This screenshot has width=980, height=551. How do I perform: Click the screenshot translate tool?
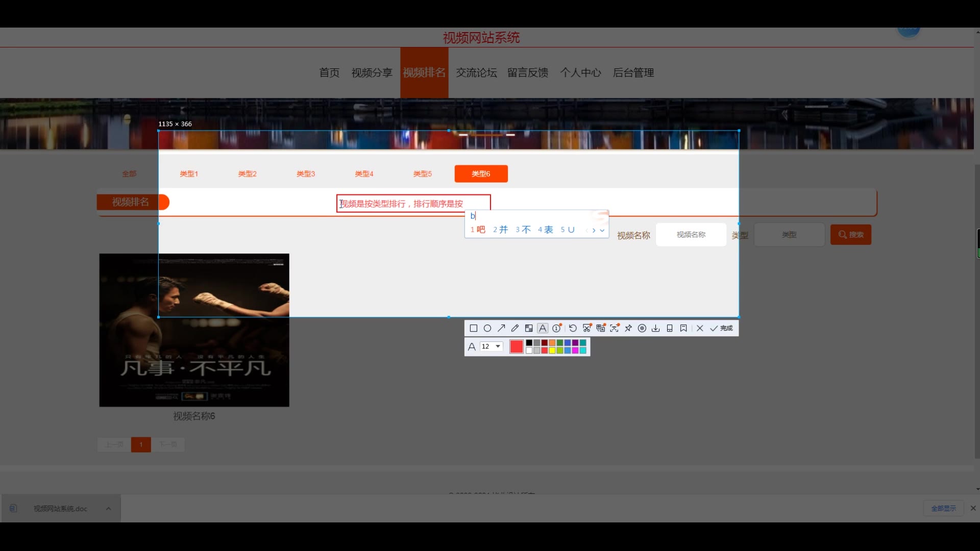click(601, 328)
